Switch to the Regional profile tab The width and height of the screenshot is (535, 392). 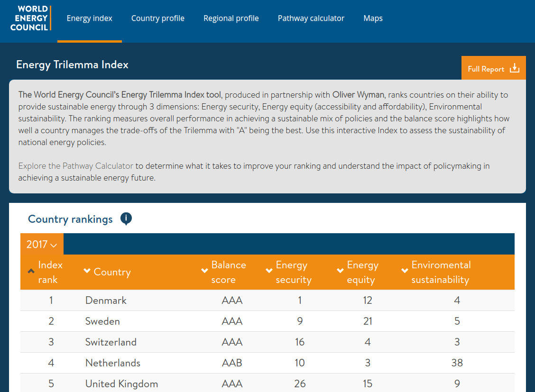click(x=231, y=18)
